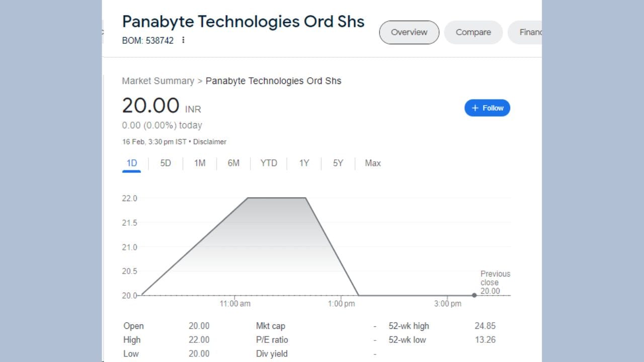Stay on the Overview section
644x362 pixels.
coord(409,32)
